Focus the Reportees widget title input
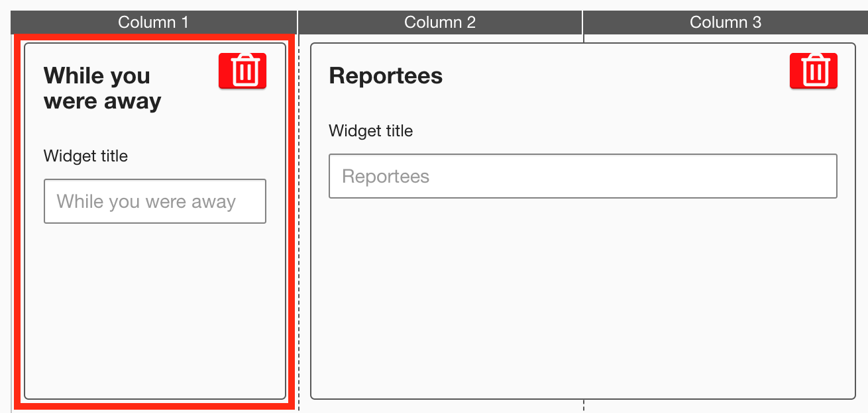Screen dimensions: 868x413 (582, 176)
